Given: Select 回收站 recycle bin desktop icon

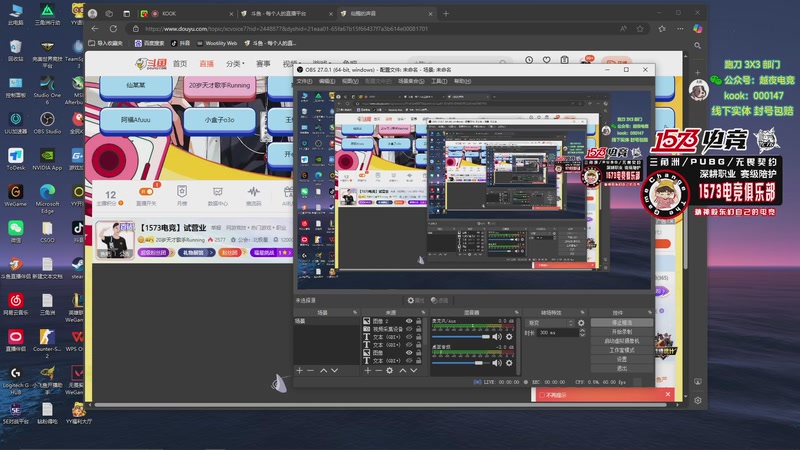Looking at the screenshot, I should 15,51.
